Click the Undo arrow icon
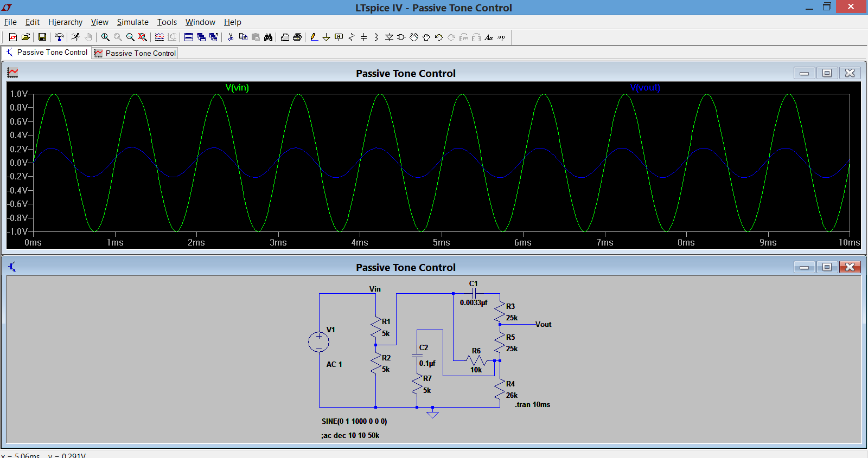This screenshot has width=868, height=458. [x=439, y=37]
